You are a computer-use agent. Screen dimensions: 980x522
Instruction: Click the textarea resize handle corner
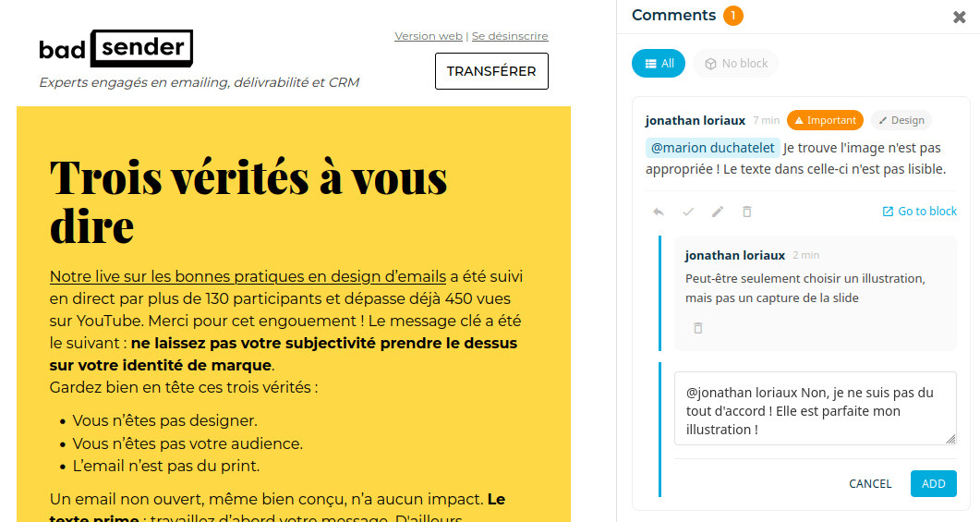(x=951, y=440)
